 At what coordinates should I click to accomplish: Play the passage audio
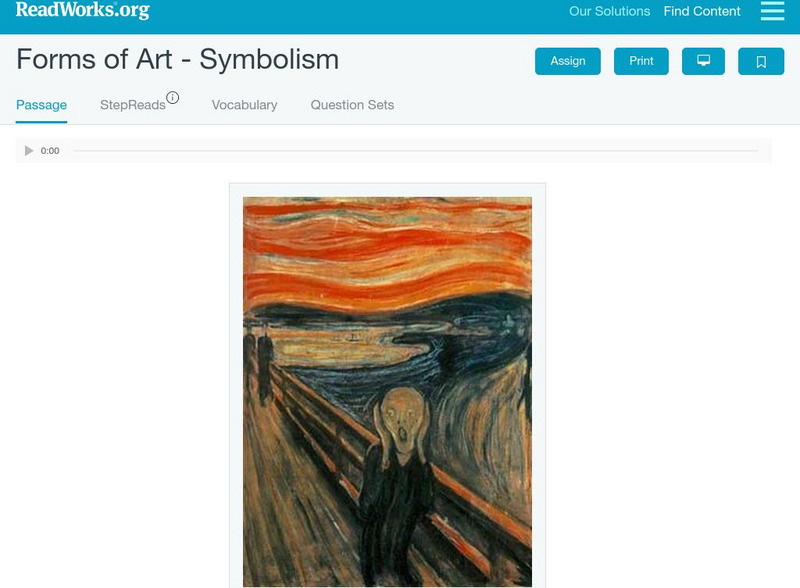coord(29,151)
